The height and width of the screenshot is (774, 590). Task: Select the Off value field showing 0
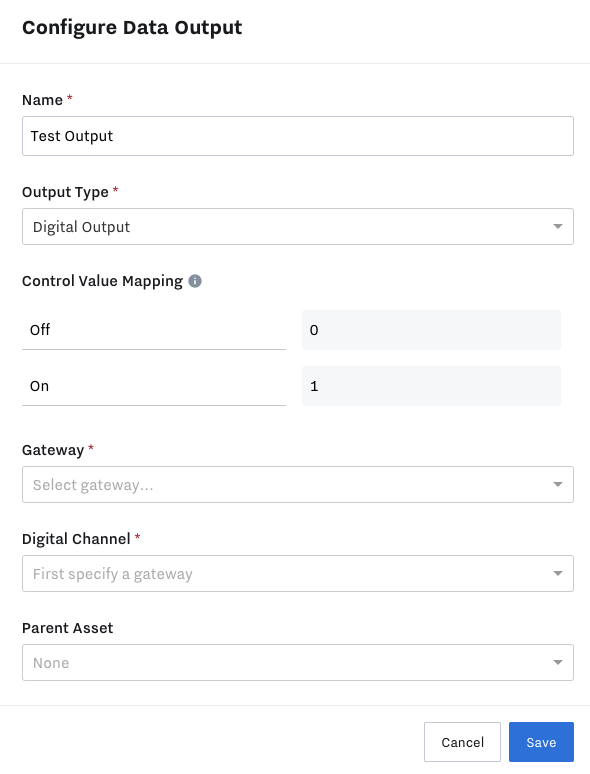click(431, 330)
